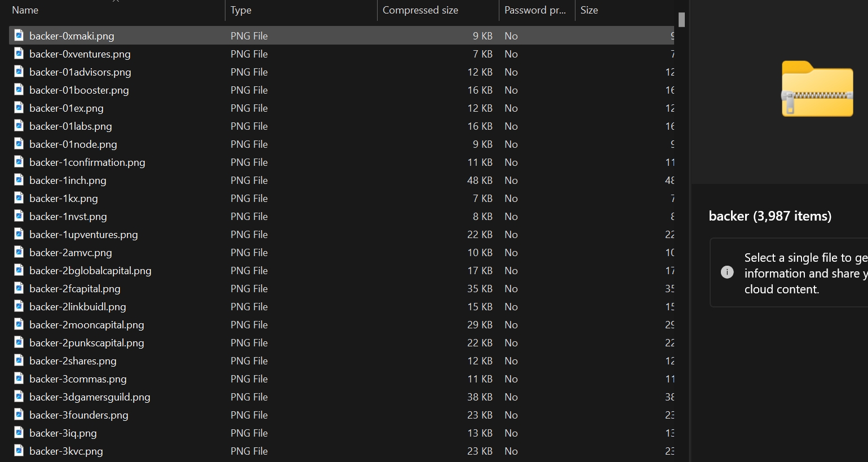The width and height of the screenshot is (868, 462).
Task: Click the icon beside backer-3kvc.png
Action: 19,451
